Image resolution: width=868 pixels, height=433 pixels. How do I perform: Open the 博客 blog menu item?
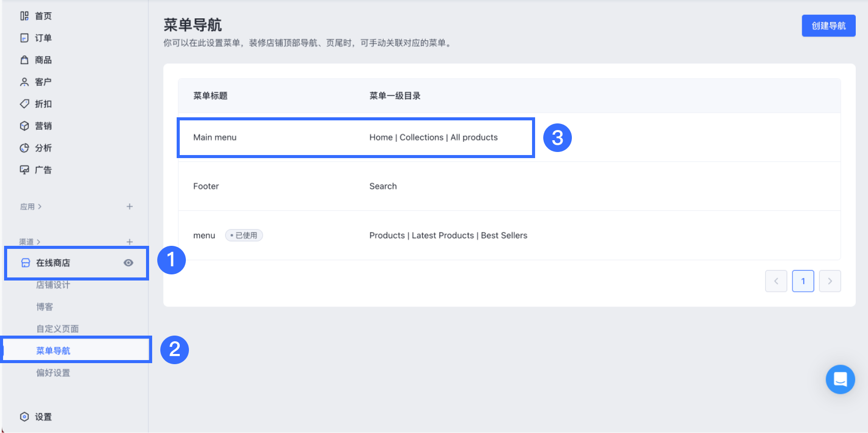(44, 307)
